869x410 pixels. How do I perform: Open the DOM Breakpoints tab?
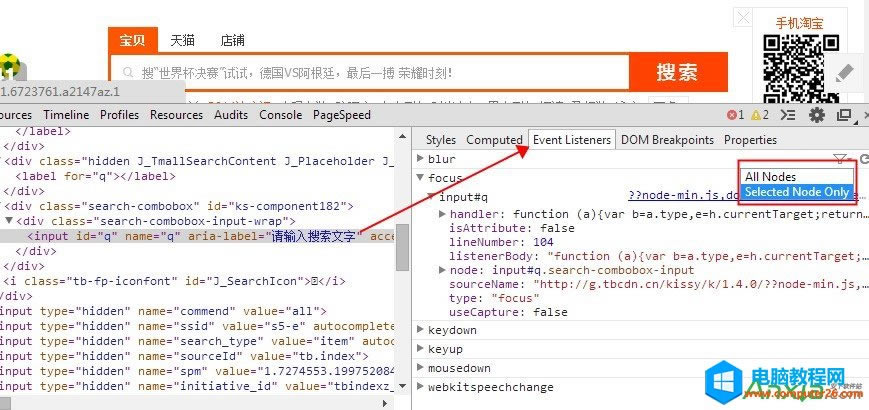[667, 140]
